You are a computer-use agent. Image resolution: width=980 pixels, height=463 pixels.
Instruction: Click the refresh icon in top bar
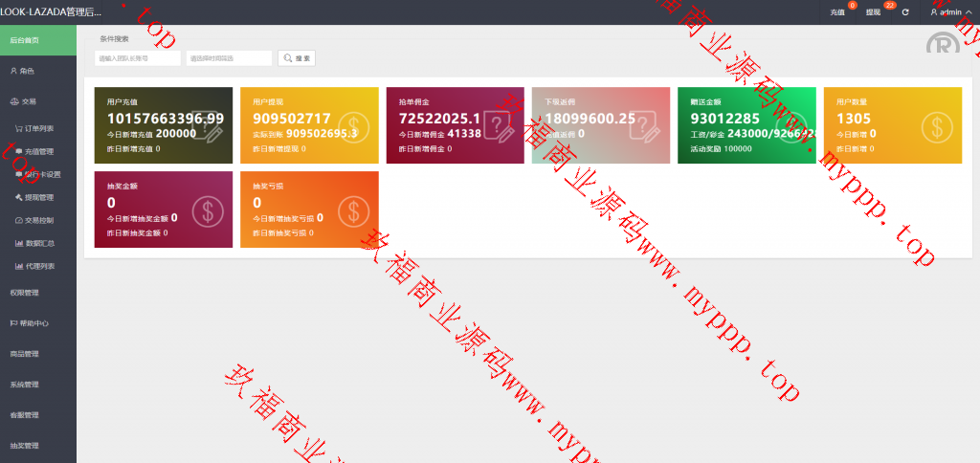click(x=905, y=12)
